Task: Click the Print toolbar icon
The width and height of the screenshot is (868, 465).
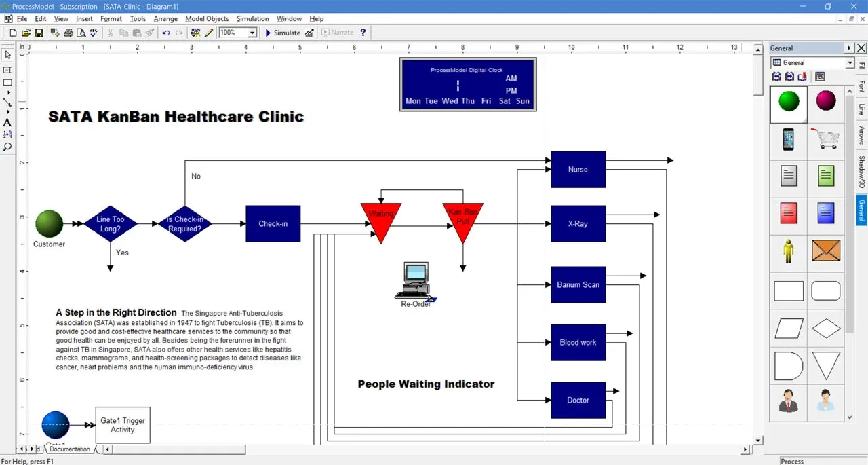Action: [x=68, y=33]
